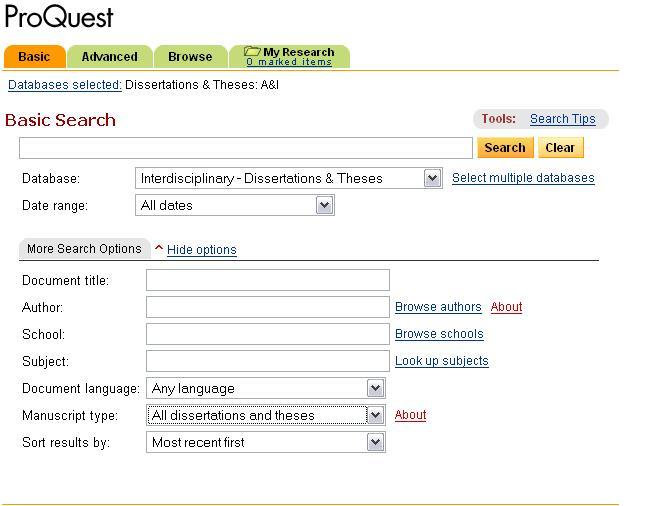Click the 'Manuscript type:' label
Screen dimensions: 650x506
70,416
